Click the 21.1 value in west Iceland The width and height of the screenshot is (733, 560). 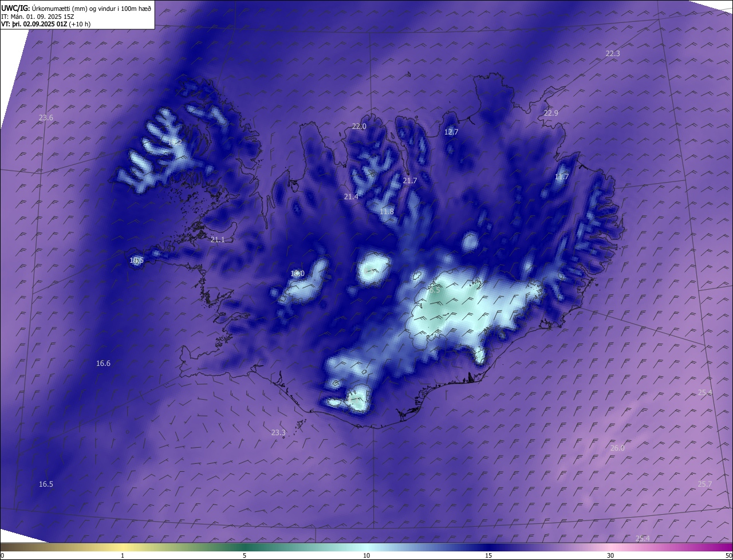click(x=218, y=240)
